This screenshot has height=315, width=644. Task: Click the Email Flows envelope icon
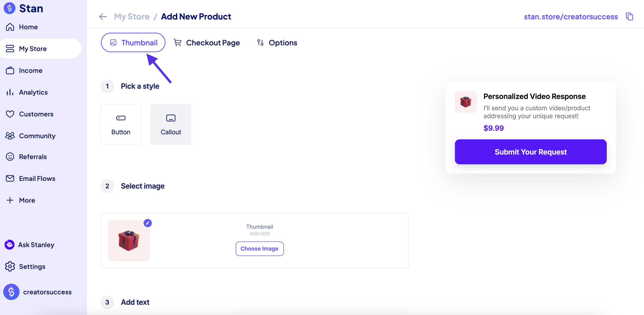pyautogui.click(x=10, y=178)
